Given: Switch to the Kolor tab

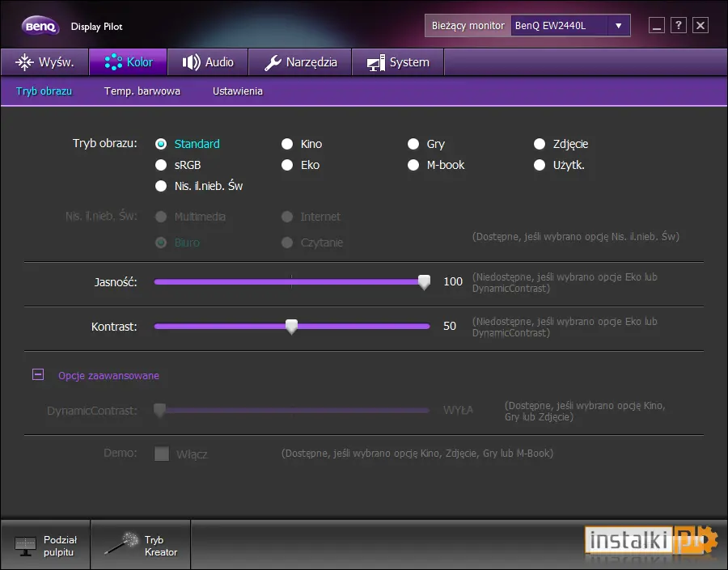Looking at the screenshot, I should click(128, 62).
